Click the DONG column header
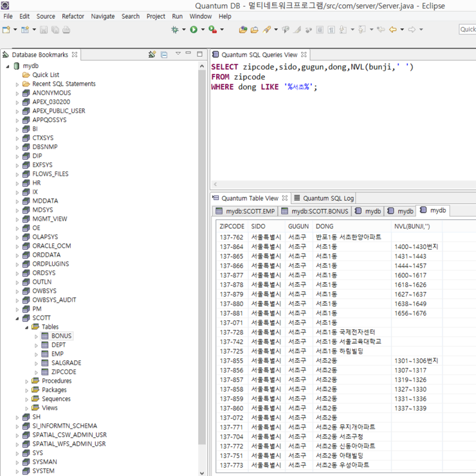 pos(325,226)
